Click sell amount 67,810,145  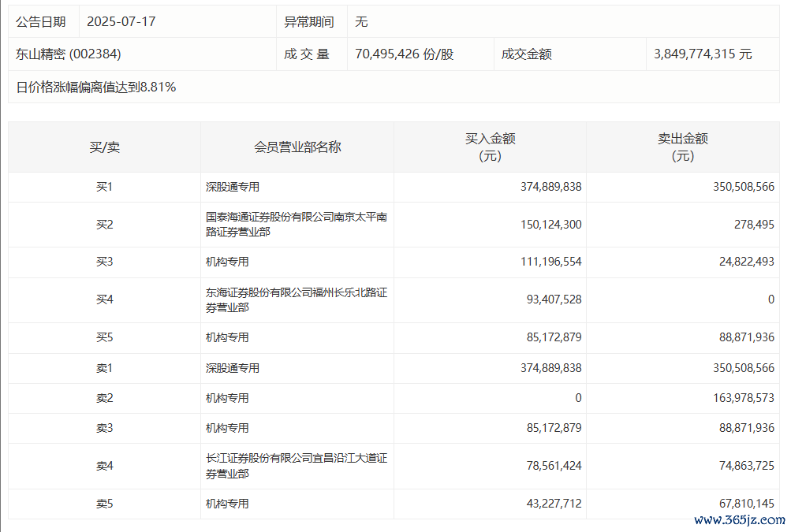747,504
